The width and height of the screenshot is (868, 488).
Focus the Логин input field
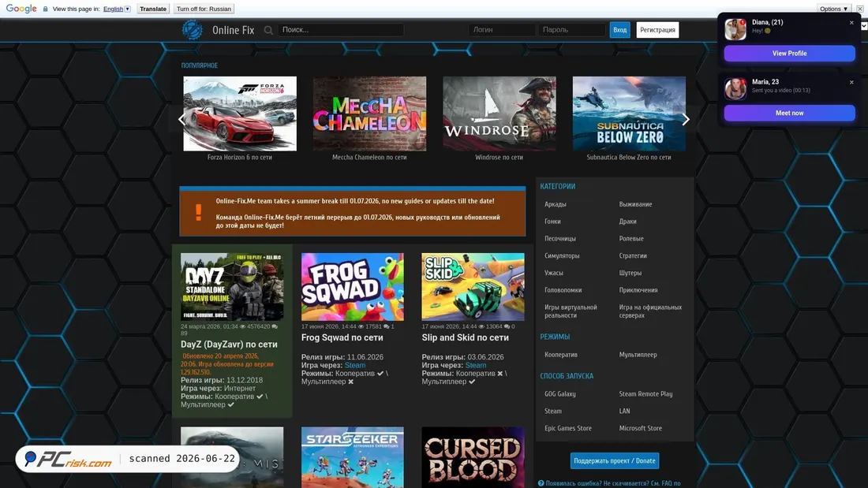[502, 30]
